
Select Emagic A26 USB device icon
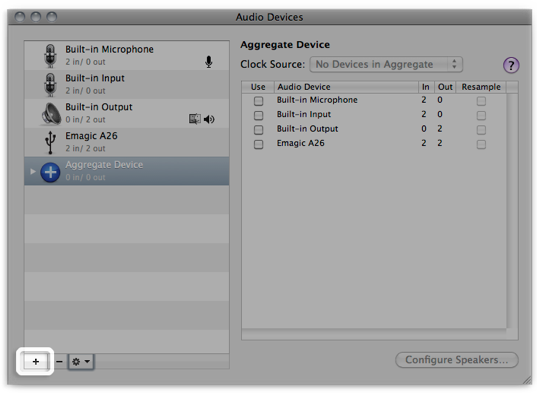[50, 142]
